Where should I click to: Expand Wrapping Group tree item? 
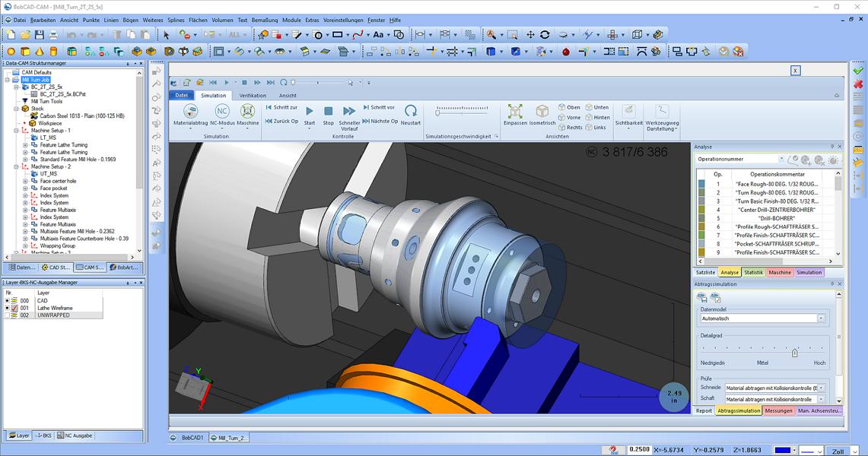point(25,246)
